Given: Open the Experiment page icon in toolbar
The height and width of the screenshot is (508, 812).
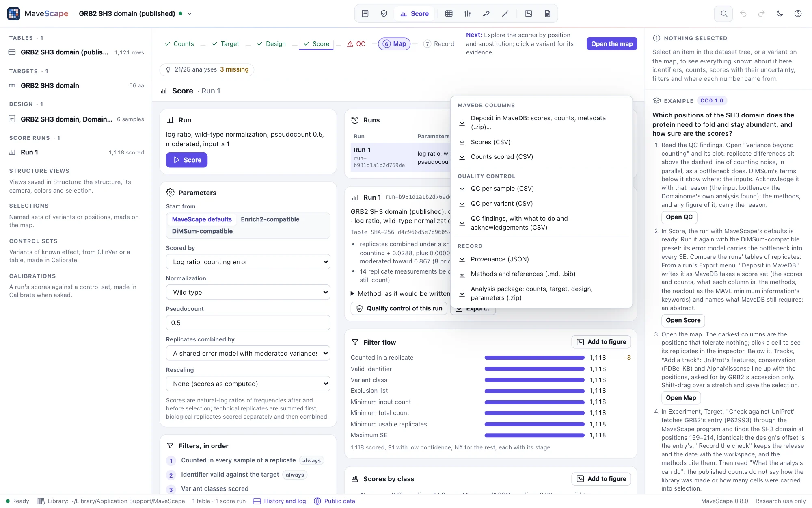Looking at the screenshot, I should [x=365, y=13].
